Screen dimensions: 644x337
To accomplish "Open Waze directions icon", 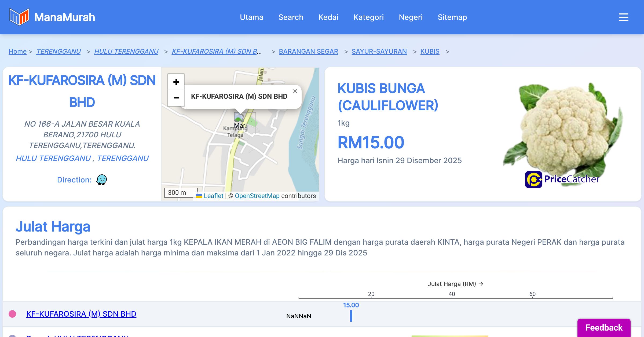I will (102, 180).
